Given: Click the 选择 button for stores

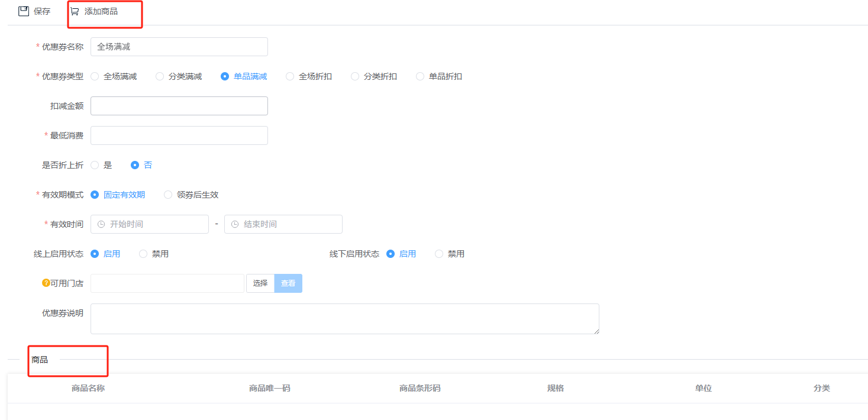Looking at the screenshot, I should pyautogui.click(x=260, y=283).
